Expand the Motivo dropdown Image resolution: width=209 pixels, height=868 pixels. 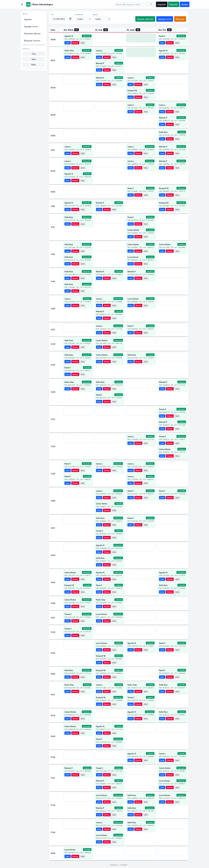click(101, 19)
